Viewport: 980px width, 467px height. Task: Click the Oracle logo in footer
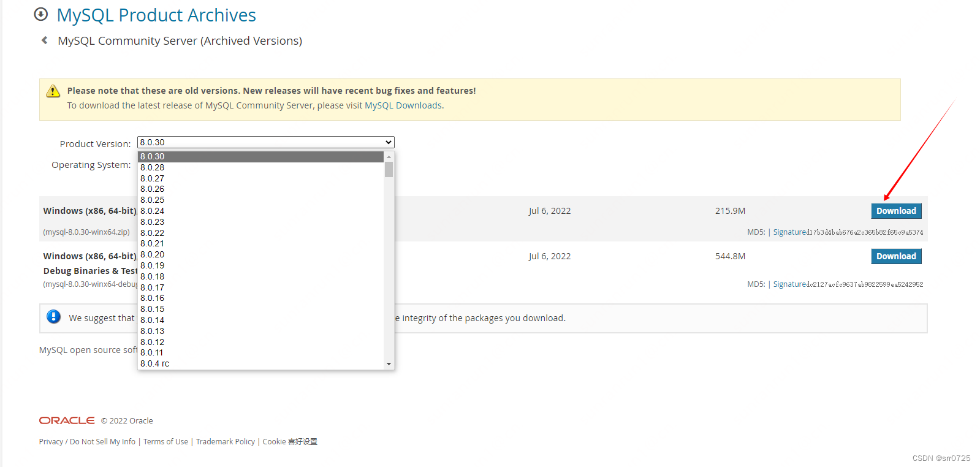(x=67, y=420)
